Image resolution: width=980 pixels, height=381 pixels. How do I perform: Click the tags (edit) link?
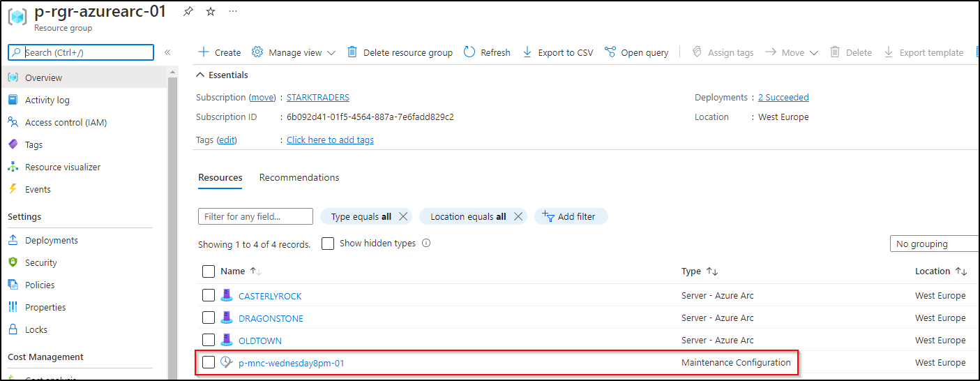click(227, 140)
